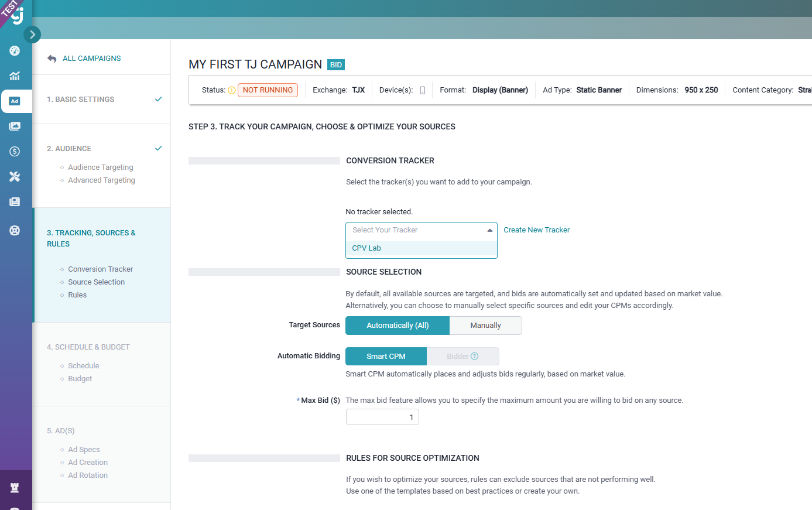Click inside the Max Bid input field
Screen dimensions: 812x510
coord(382,417)
